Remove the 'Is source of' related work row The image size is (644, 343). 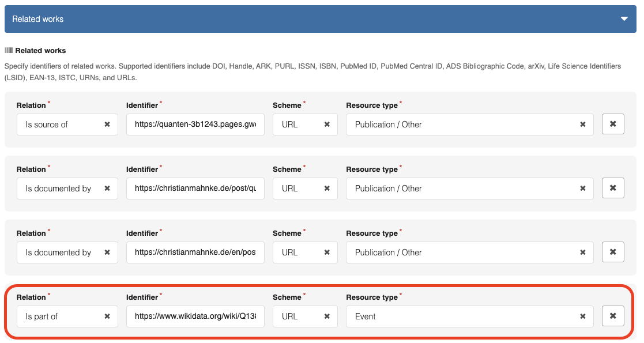pyautogui.click(x=613, y=124)
